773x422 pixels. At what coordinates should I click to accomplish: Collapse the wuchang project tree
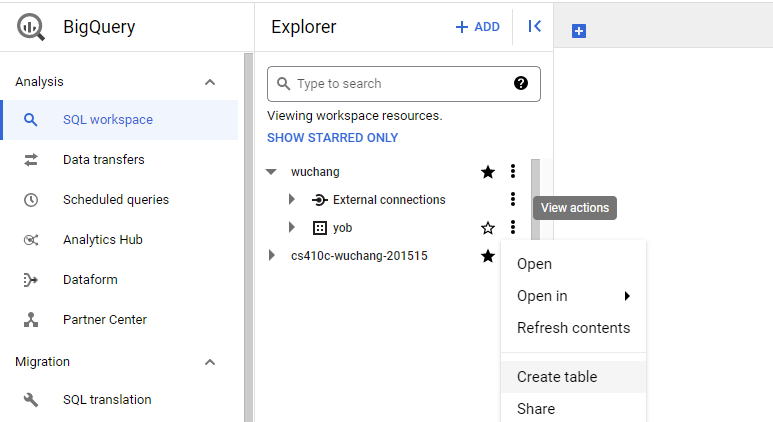271,172
